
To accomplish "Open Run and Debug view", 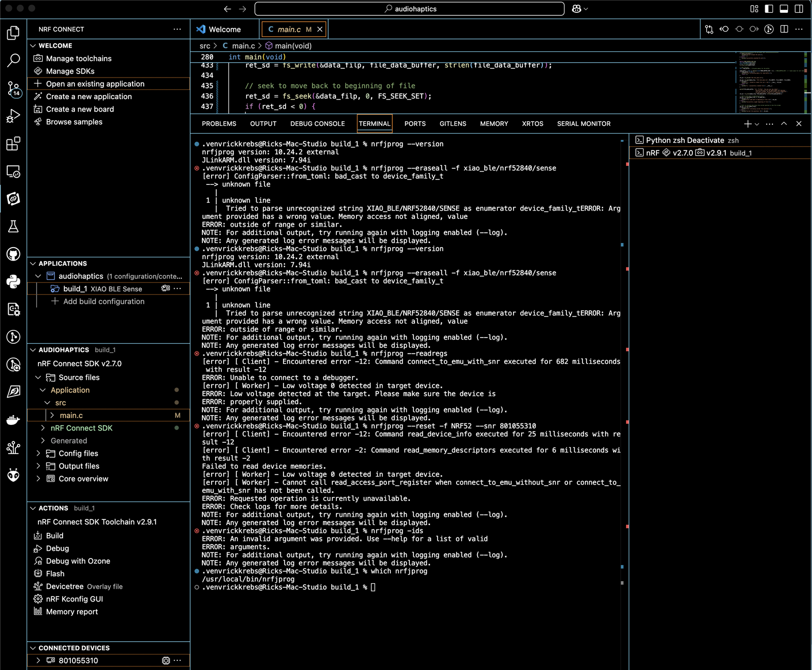I will pyautogui.click(x=13, y=116).
